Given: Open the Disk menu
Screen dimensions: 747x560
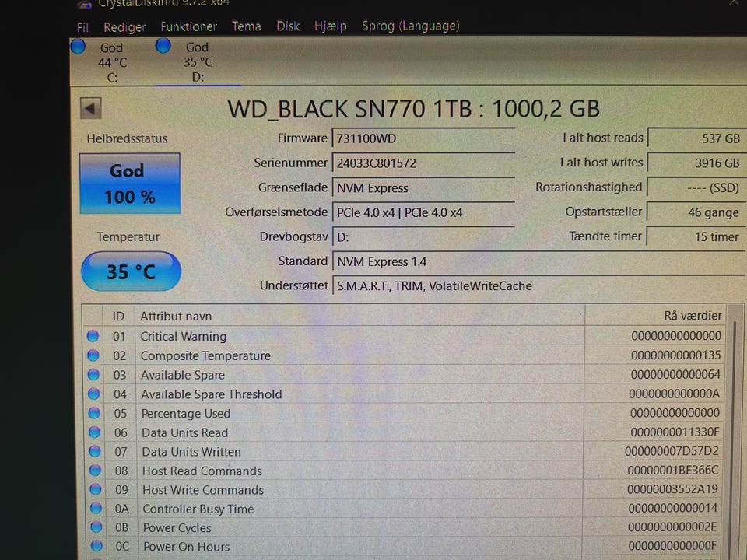Looking at the screenshot, I should click(x=288, y=26).
